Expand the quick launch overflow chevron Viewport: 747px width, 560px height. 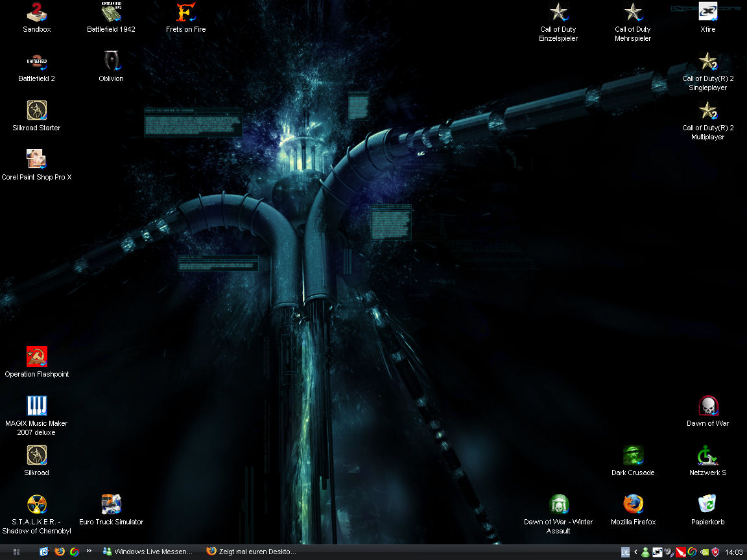coord(89,552)
